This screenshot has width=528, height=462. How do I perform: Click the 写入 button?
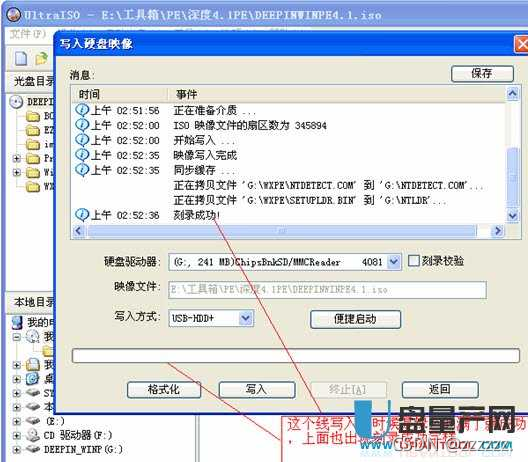257,390
